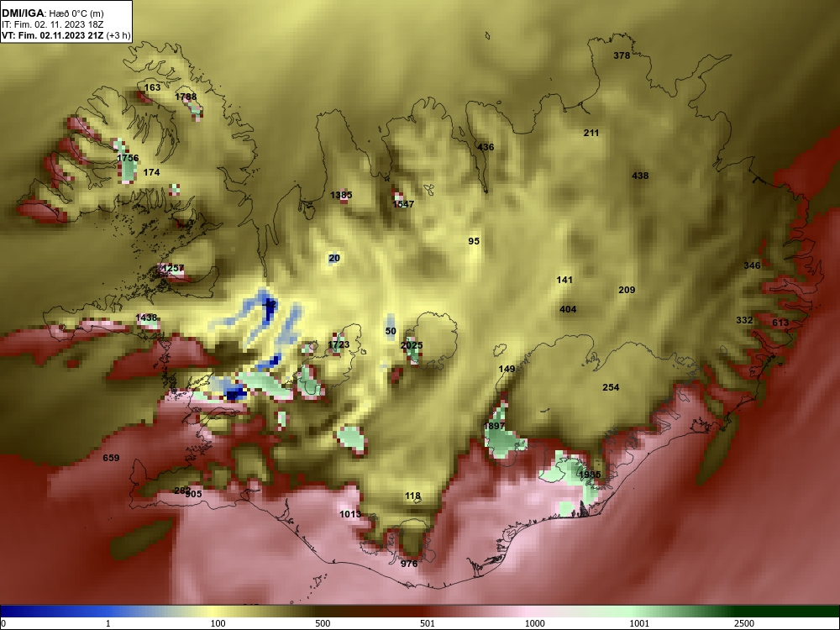Select the 905 value on Reykjanes
This screenshot has width=840, height=630.
click(193, 494)
